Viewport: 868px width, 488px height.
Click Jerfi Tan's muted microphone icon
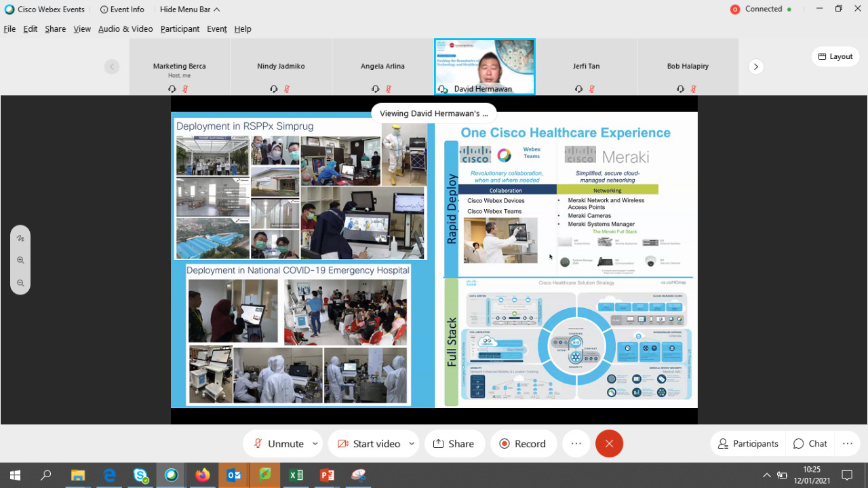tap(592, 89)
